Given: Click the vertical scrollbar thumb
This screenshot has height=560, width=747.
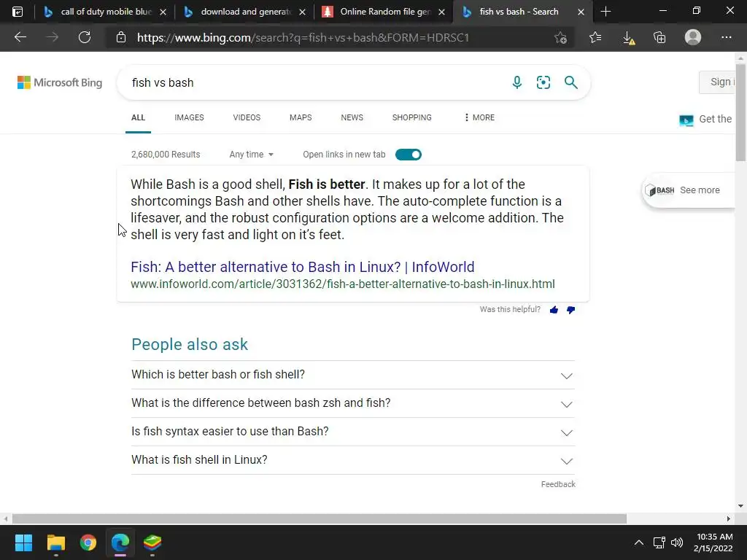Looking at the screenshot, I should (x=741, y=112).
